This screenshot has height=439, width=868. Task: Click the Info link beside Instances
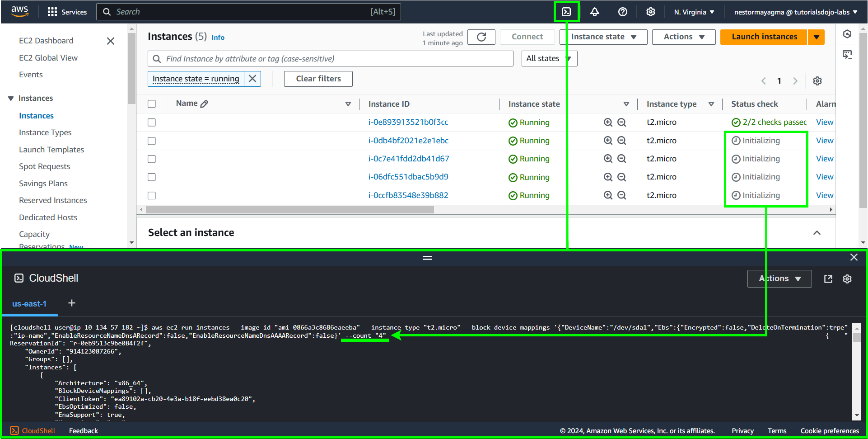point(218,38)
